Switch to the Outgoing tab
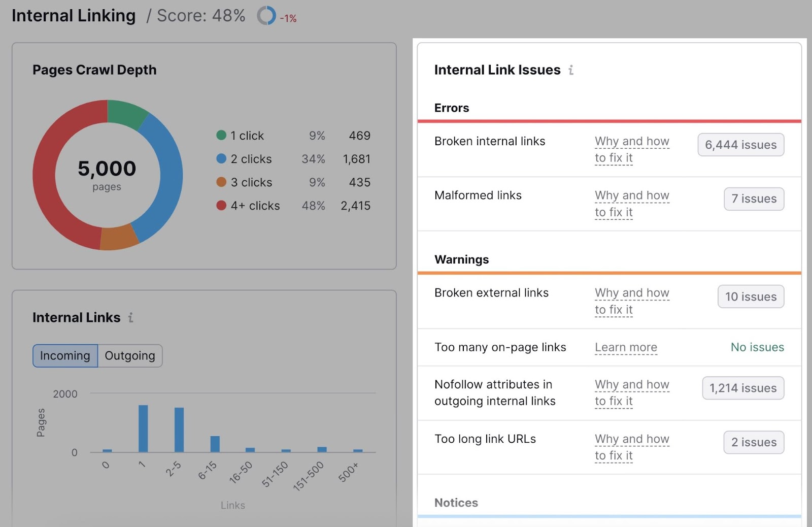Image resolution: width=812 pixels, height=527 pixels. point(130,356)
